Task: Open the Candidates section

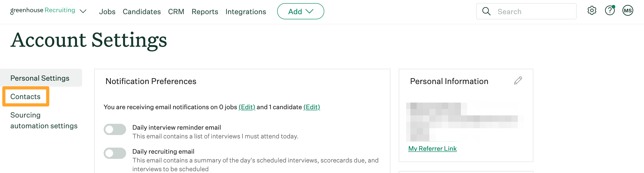Action: 142,11
